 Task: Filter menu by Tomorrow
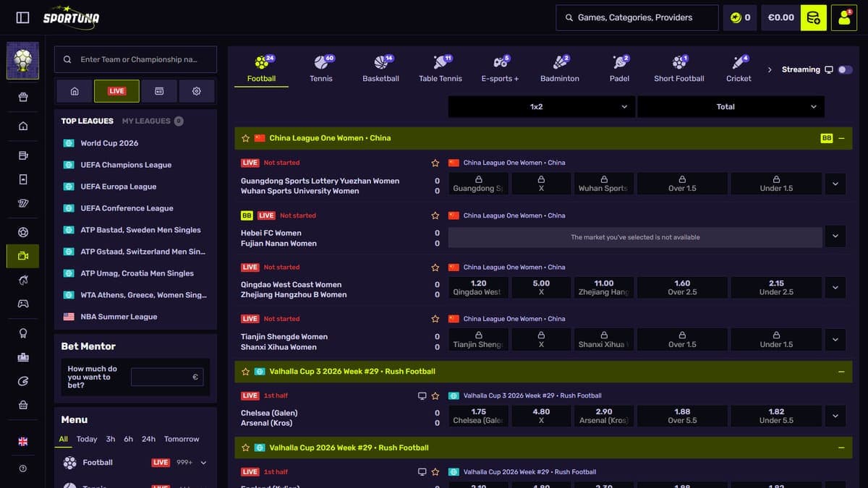(182, 439)
